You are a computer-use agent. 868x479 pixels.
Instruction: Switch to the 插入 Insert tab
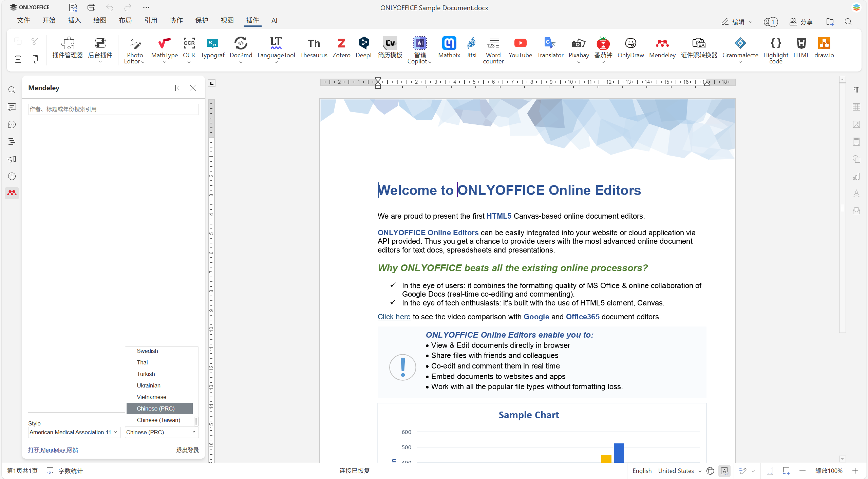(74, 20)
